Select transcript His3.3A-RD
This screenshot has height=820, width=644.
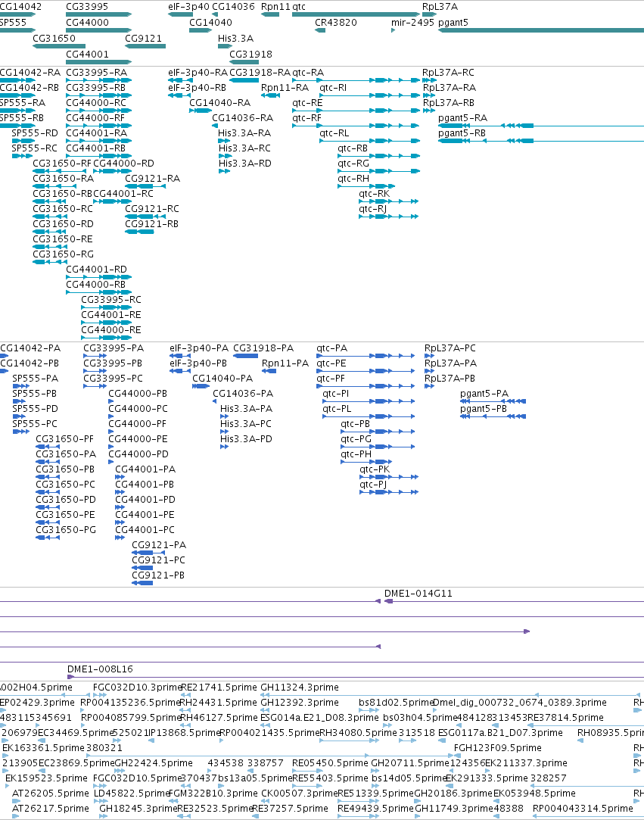coord(224,171)
